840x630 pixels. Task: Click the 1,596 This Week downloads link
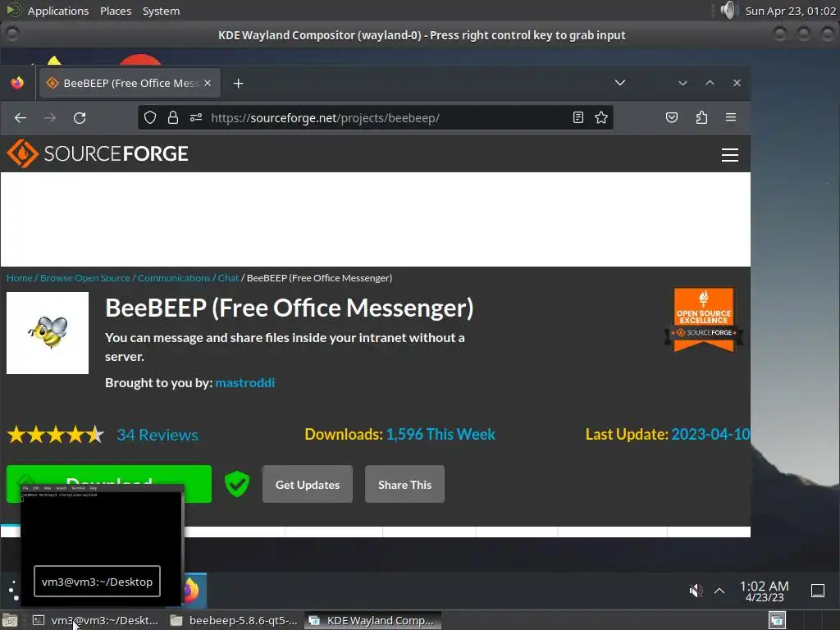(x=441, y=434)
